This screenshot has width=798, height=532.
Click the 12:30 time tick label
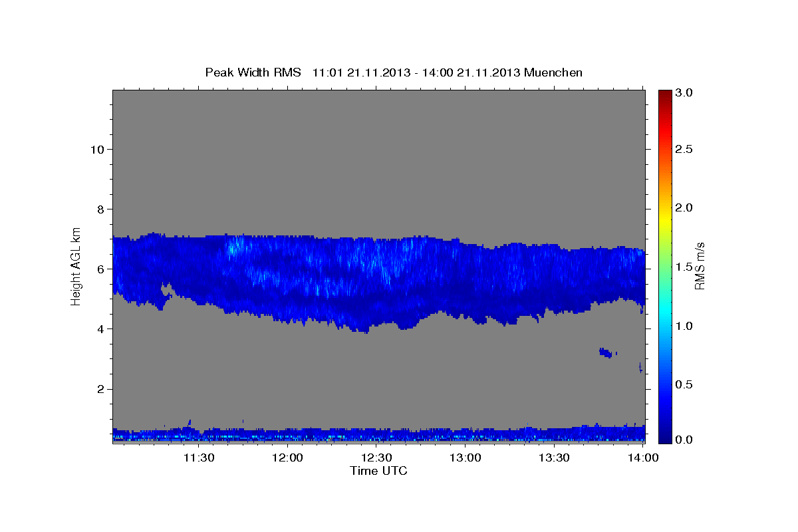tap(376, 458)
